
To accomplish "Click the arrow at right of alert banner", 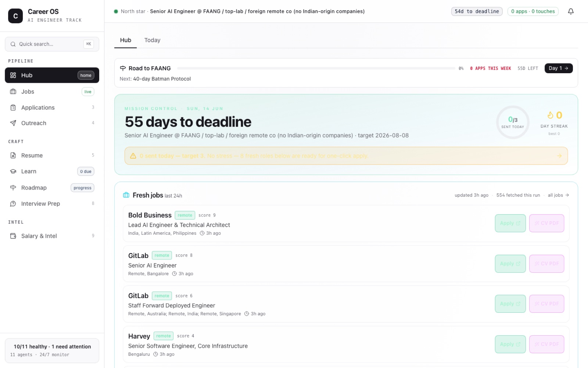I will pyautogui.click(x=559, y=156).
